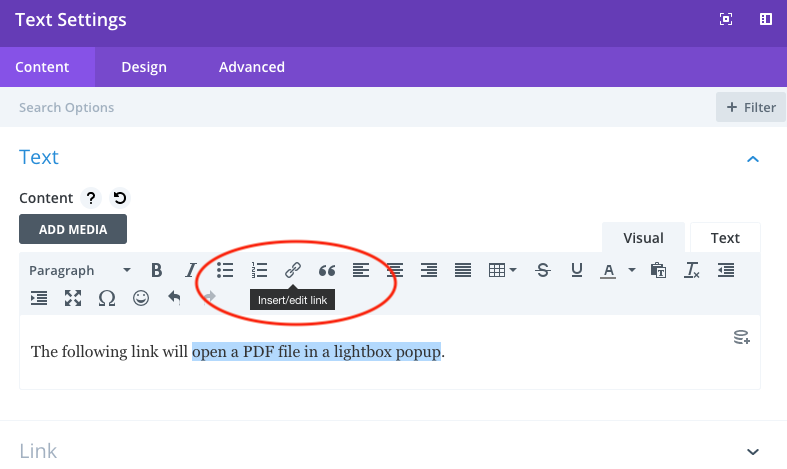Insert special character with Omega icon
Image resolution: width=787 pixels, height=469 pixels.
point(106,298)
